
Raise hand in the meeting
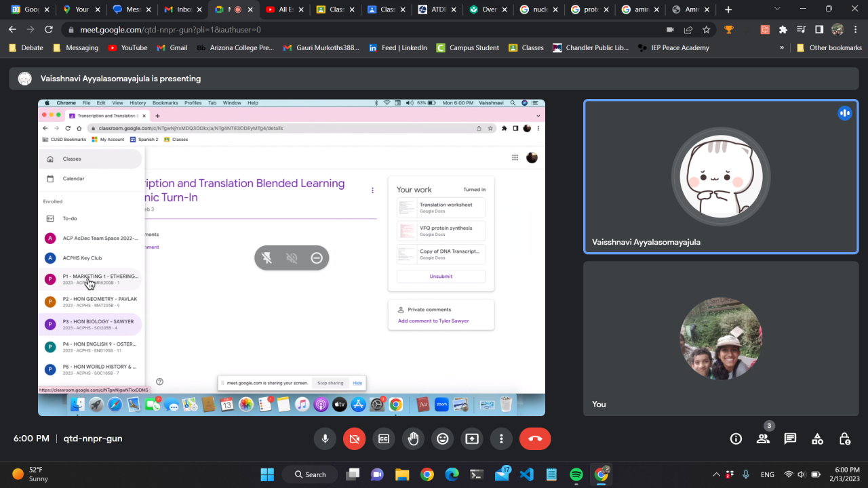pos(413,439)
